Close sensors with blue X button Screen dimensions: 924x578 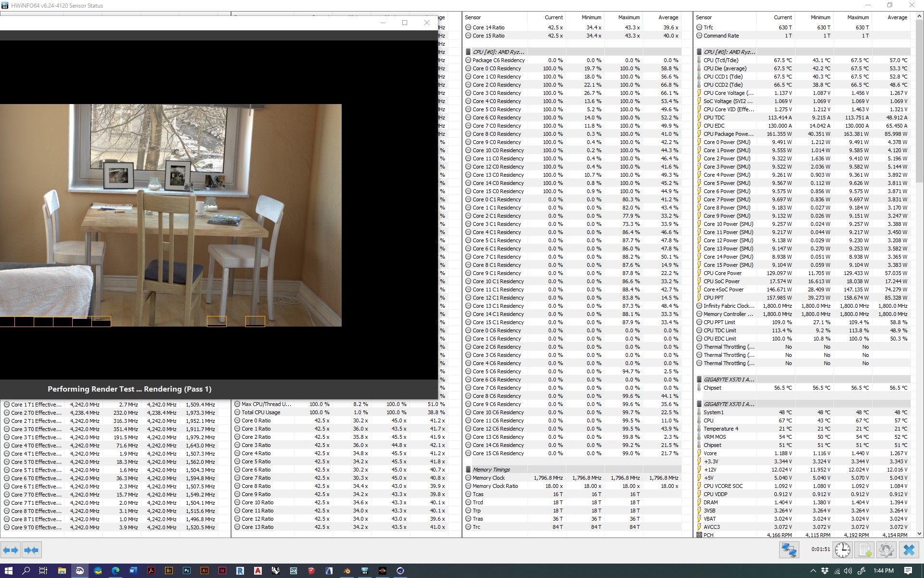coord(909,550)
